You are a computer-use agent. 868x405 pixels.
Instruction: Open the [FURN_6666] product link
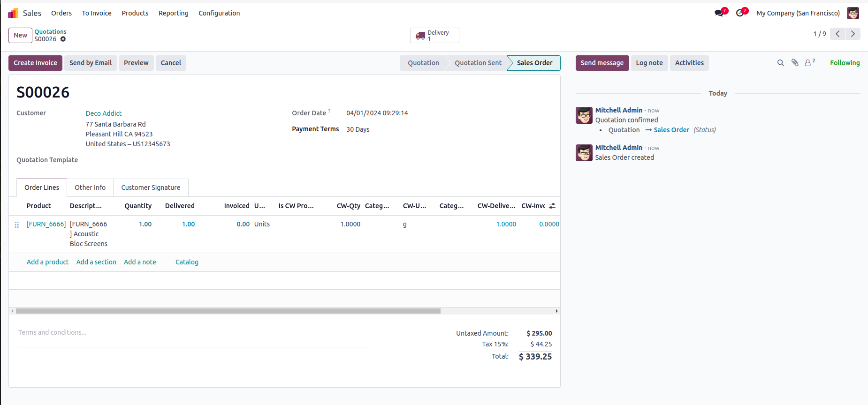46,224
